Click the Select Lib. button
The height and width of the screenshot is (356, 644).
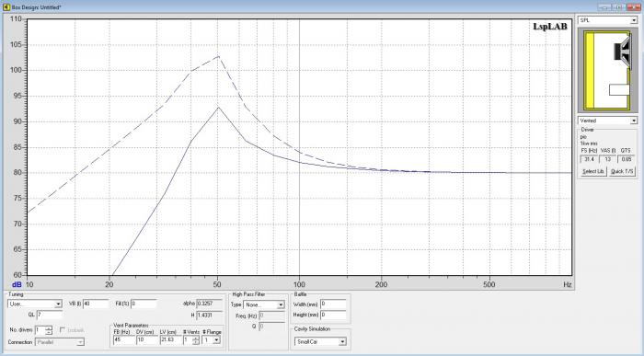tap(593, 171)
